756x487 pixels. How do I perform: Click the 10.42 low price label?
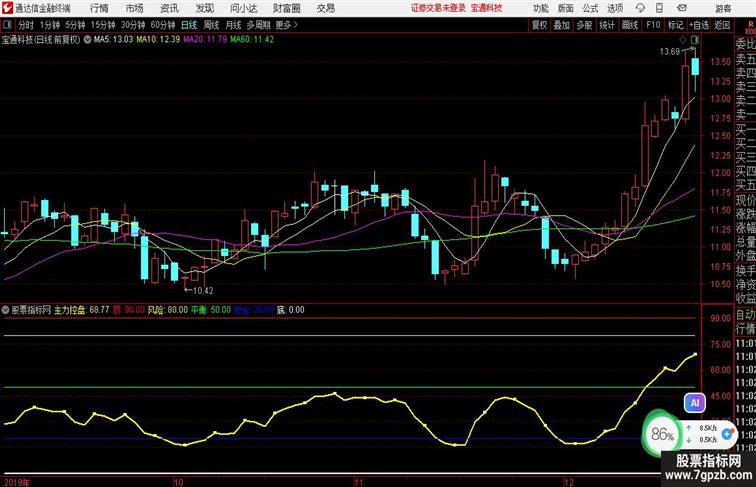pyautogui.click(x=202, y=291)
